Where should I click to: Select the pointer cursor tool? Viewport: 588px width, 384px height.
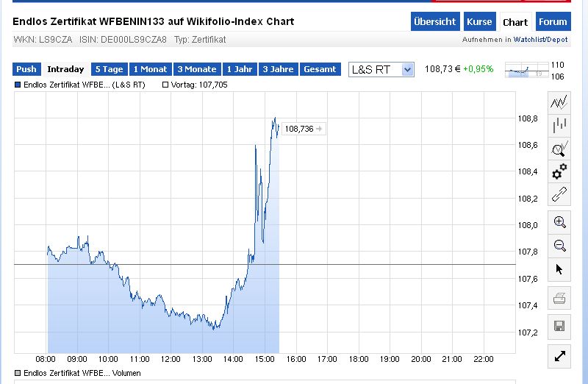coord(559,269)
